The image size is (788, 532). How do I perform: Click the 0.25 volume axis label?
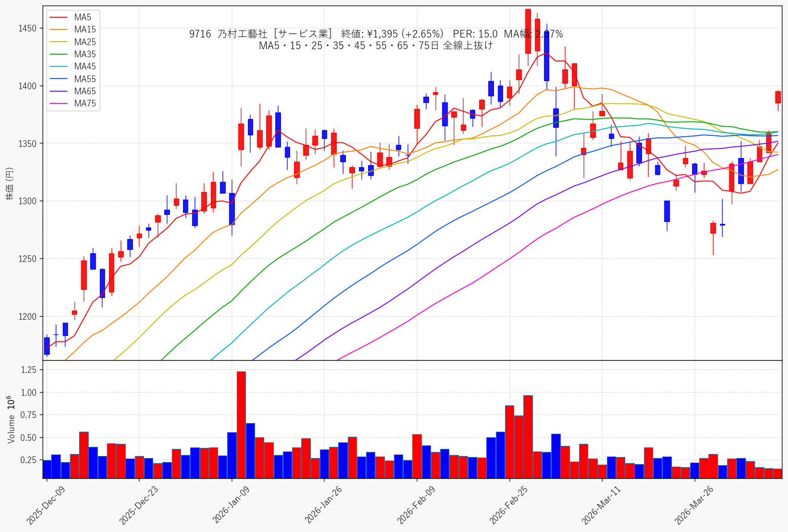point(29,460)
